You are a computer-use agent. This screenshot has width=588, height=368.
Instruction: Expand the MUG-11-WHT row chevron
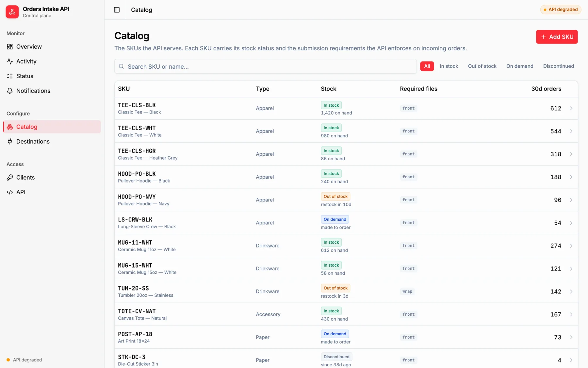571,246
